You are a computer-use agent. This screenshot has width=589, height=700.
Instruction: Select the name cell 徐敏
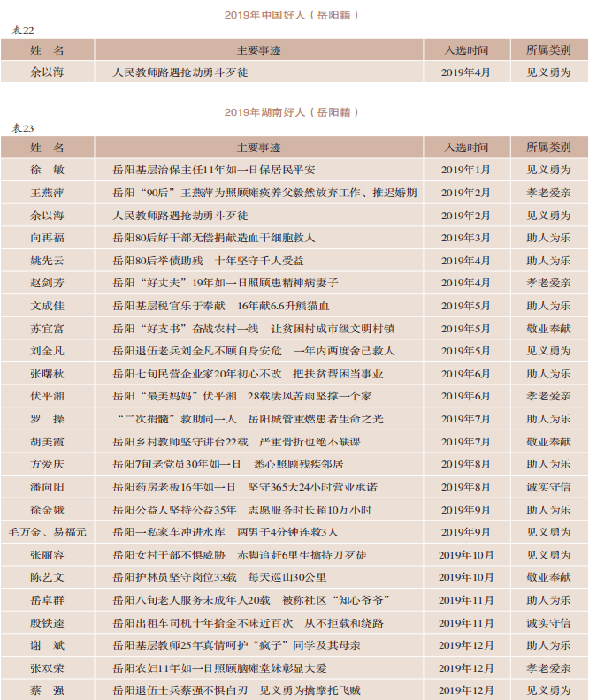pyautogui.click(x=47, y=170)
